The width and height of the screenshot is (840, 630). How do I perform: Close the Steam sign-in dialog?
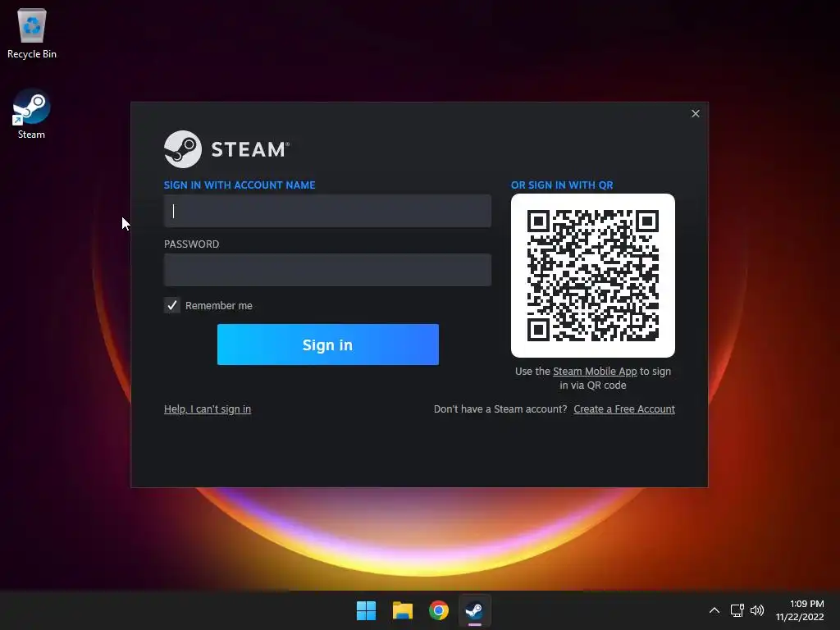[x=696, y=113]
